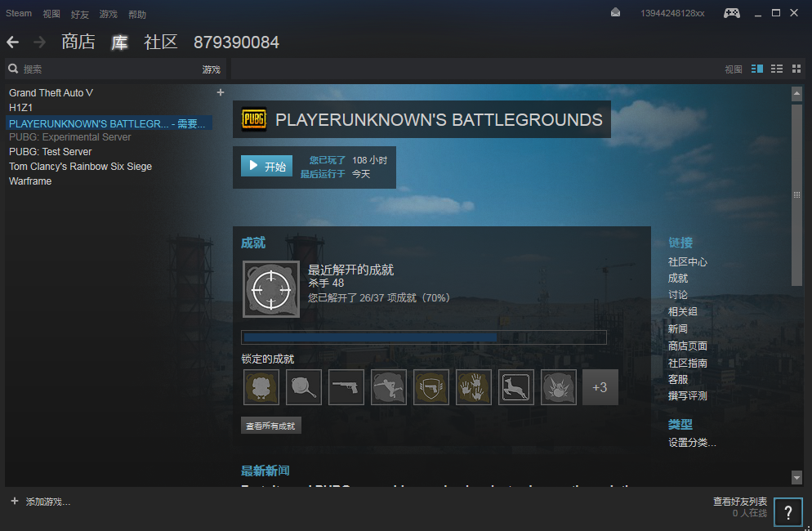This screenshot has width=812, height=531.
Task: Switch to grid view icon
Action: pyautogui.click(x=796, y=69)
